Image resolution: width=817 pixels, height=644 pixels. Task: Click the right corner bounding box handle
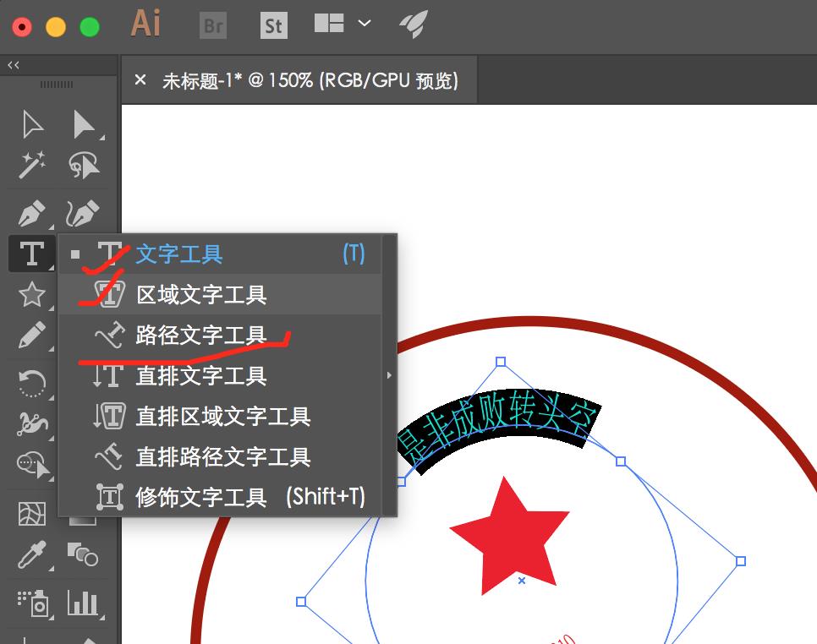pos(741,561)
